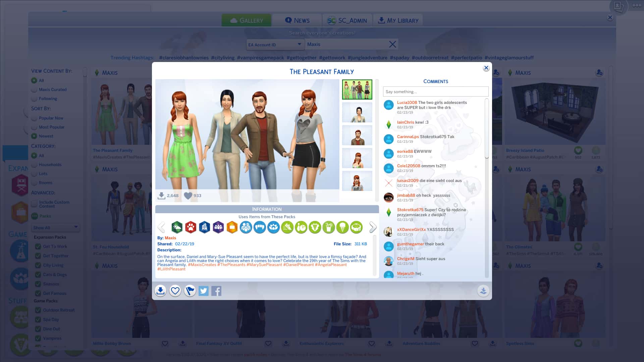Click the Parenthood pack icon
The height and width of the screenshot is (362, 644).
coord(246,227)
